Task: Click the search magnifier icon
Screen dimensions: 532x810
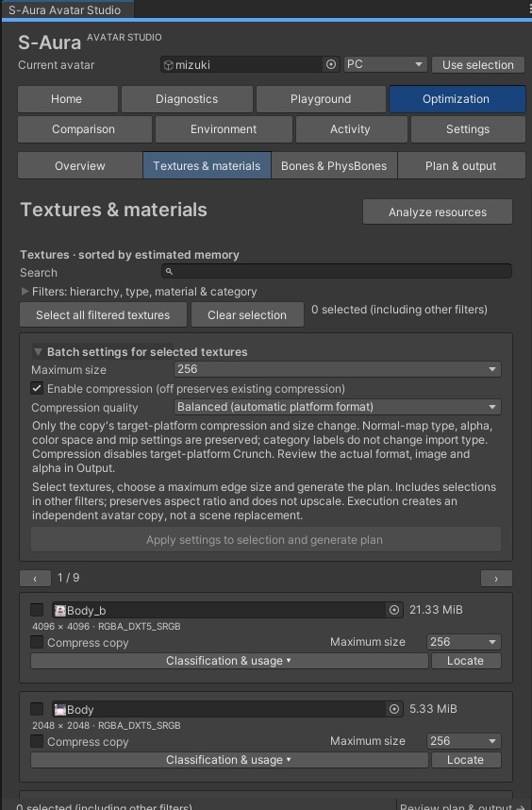Action: [x=169, y=271]
